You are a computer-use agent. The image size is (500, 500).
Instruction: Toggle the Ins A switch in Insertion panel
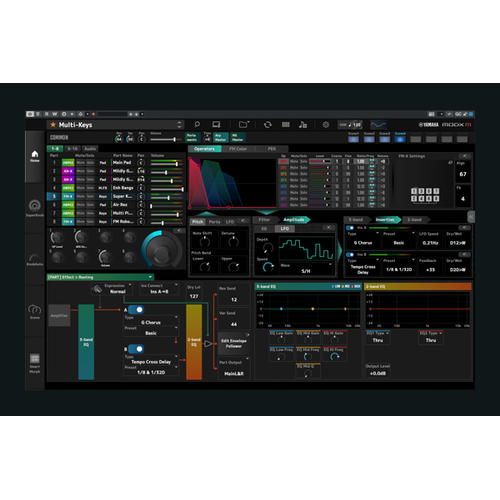click(350, 228)
